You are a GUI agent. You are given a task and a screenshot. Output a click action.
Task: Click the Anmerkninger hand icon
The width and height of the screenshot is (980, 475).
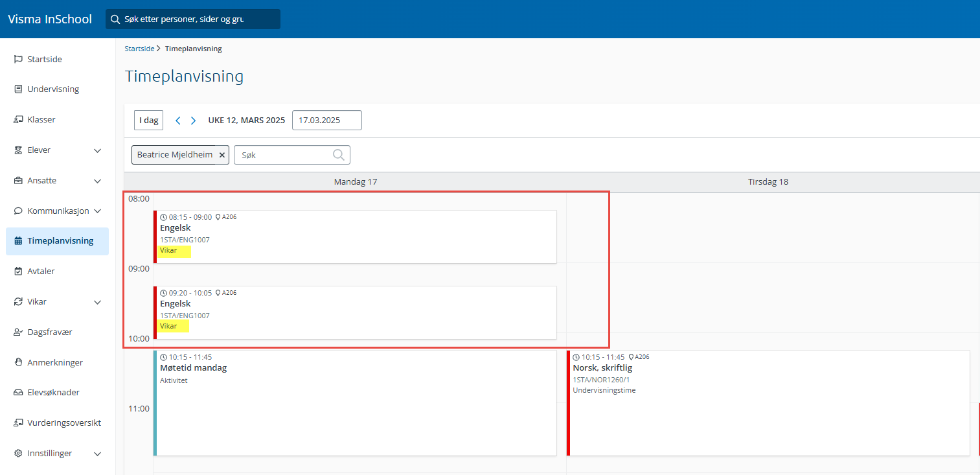pos(18,362)
